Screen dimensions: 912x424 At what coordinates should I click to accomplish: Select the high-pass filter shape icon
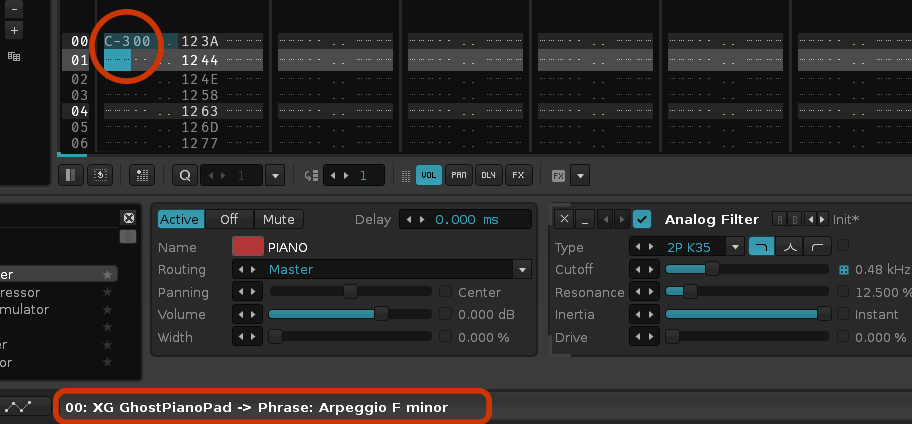[x=817, y=247]
